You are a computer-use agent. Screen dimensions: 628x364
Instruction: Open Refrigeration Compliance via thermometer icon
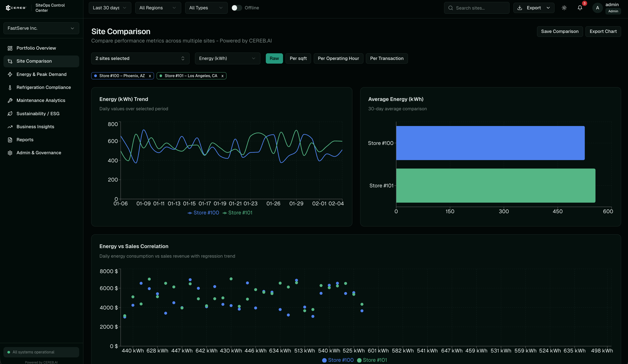(10, 87)
